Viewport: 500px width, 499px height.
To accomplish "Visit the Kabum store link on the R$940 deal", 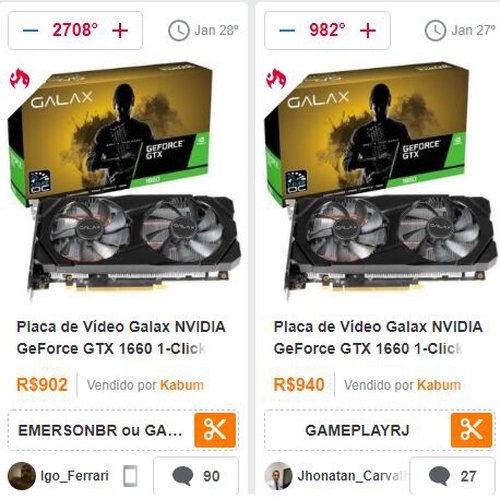I will [439, 385].
